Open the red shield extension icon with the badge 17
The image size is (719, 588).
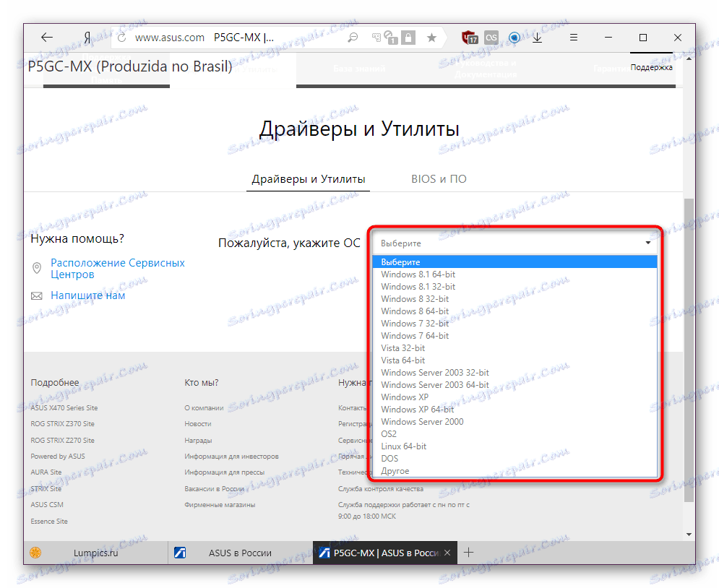point(470,38)
